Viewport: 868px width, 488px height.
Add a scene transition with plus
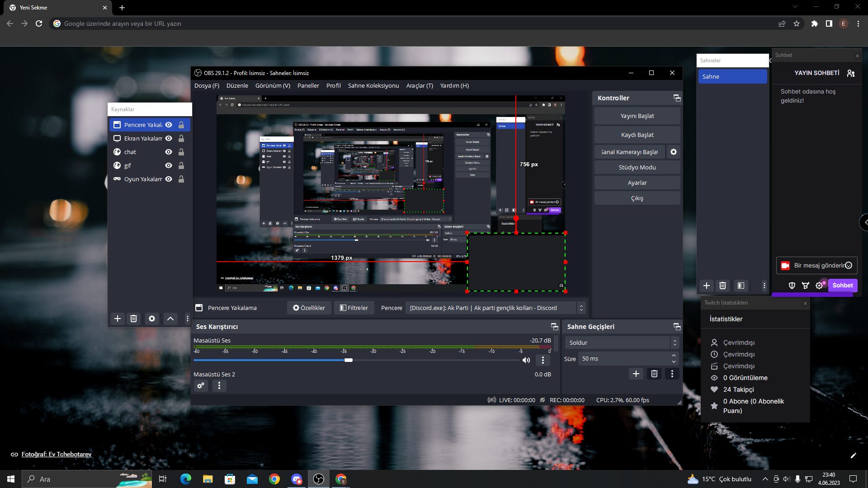(636, 374)
